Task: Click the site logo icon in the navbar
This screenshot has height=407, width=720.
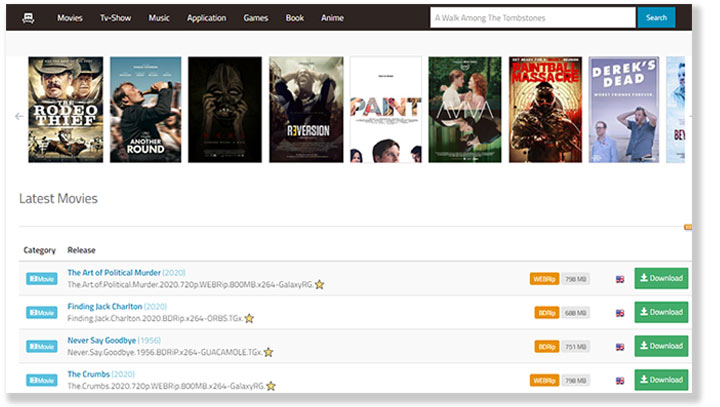Action: pos(28,18)
